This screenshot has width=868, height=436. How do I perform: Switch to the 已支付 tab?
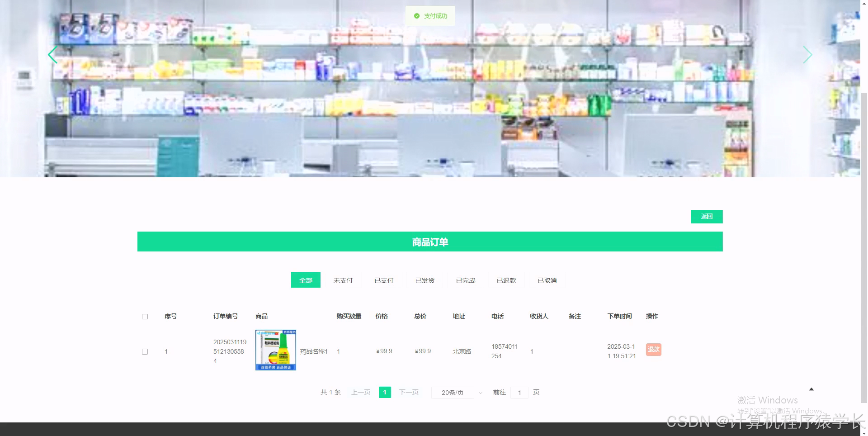click(384, 280)
